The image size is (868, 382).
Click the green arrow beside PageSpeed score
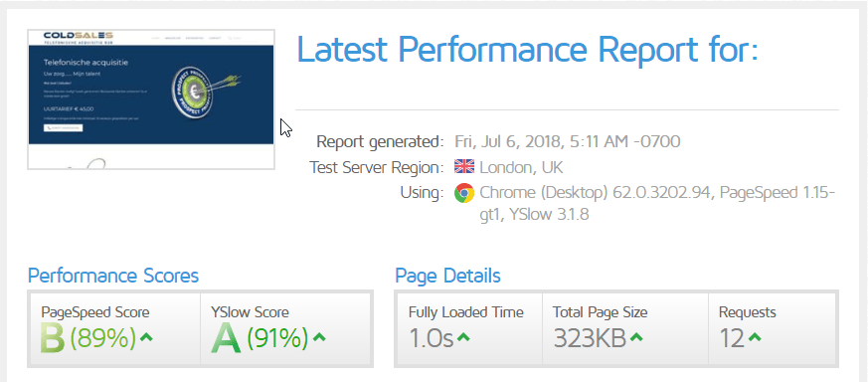tap(146, 337)
